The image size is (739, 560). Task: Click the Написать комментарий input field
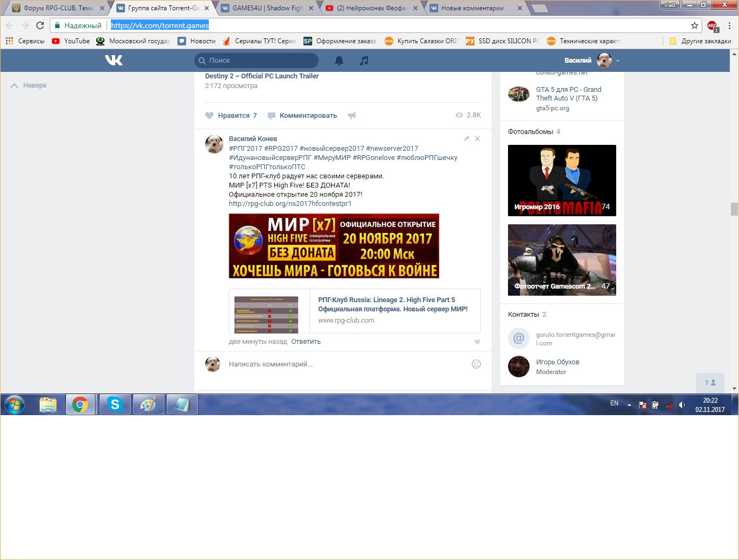click(346, 364)
